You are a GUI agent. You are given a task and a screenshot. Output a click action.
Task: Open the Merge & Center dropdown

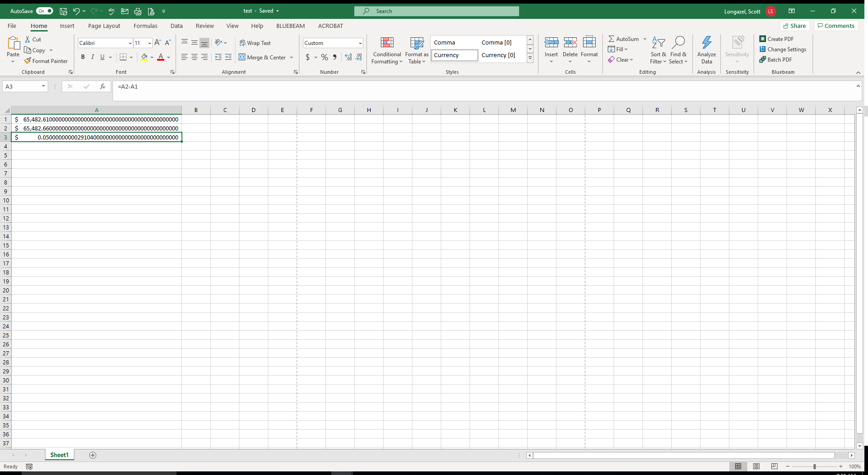pyautogui.click(x=292, y=57)
